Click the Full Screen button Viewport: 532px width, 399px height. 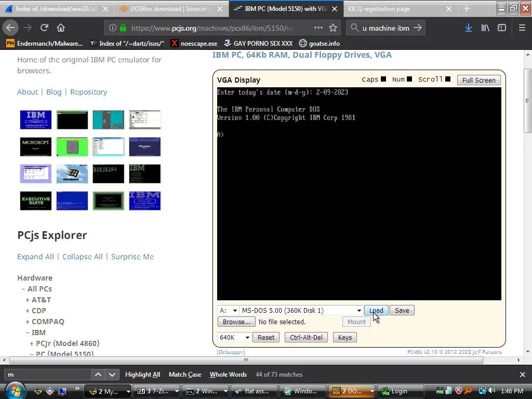[x=478, y=81]
